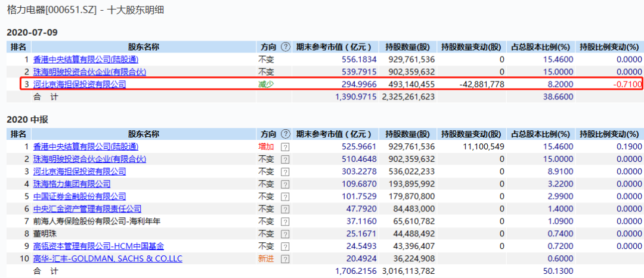644x278 pixels.
Task: Click the 新进 direction cell
Action: click(266, 259)
